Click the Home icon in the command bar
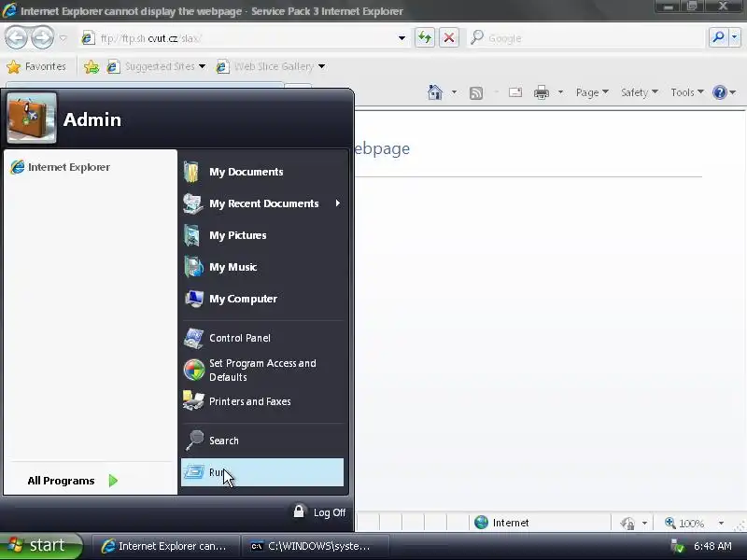The image size is (747, 560). pyautogui.click(x=434, y=91)
